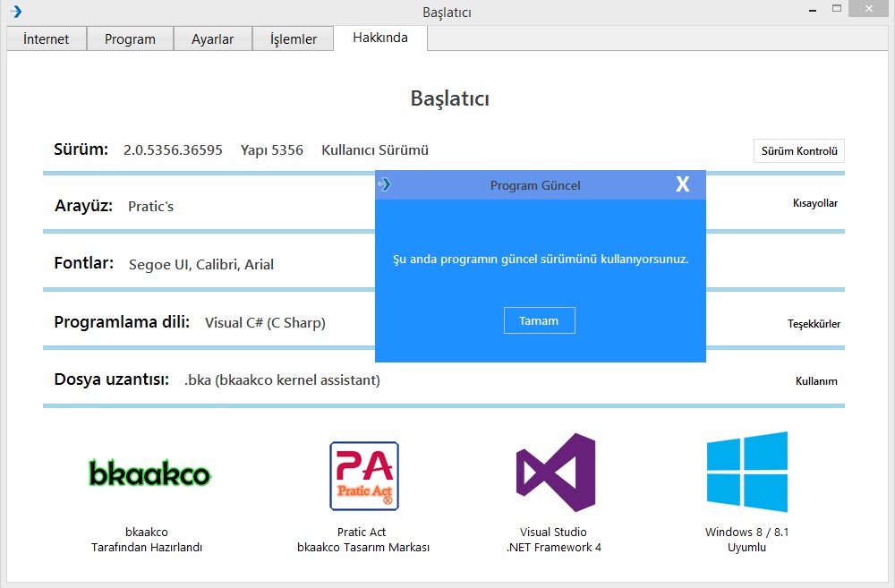Screen dimensions: 895x588
Task: Click the Teşekkürler link
Action: click(814, 324)
